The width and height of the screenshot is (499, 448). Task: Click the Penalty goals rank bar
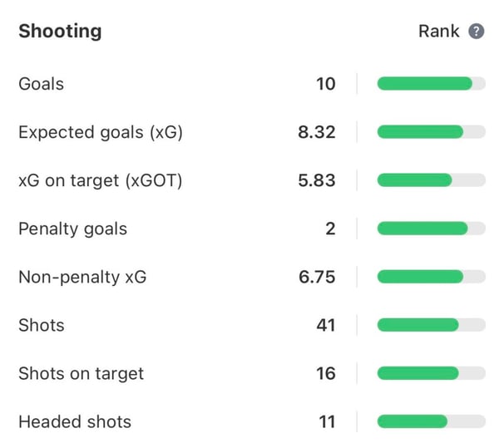pos(431,229)
